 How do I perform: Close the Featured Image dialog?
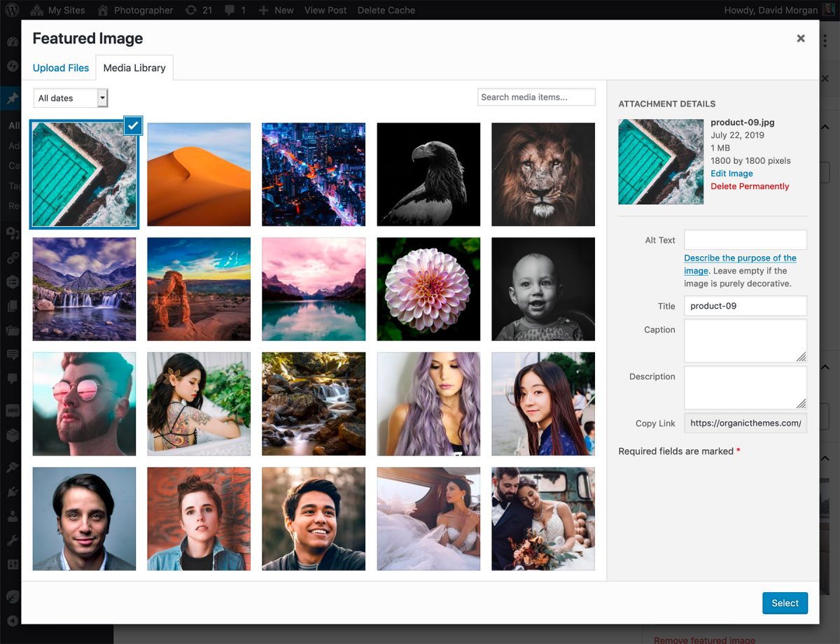pos(801,38)
